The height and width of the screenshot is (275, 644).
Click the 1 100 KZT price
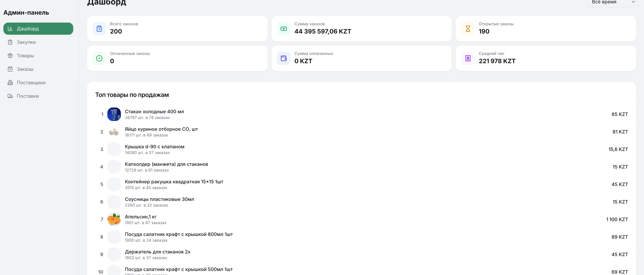tap(617, 219)
